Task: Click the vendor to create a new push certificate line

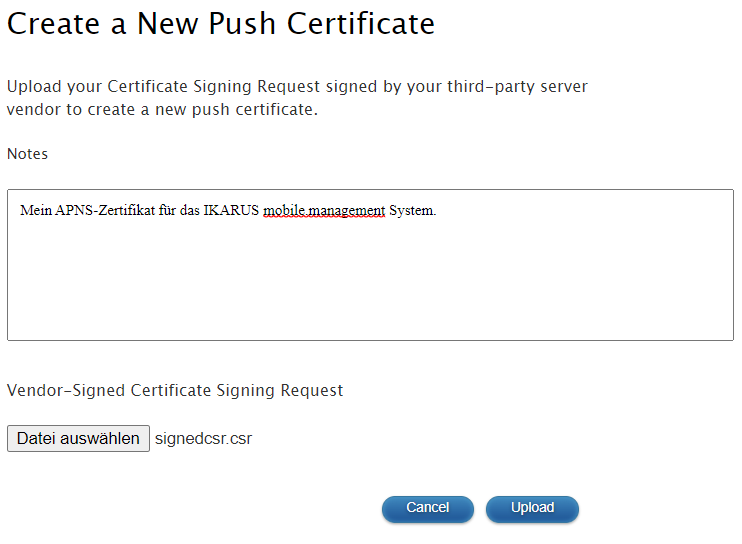Action: [162, 109]
